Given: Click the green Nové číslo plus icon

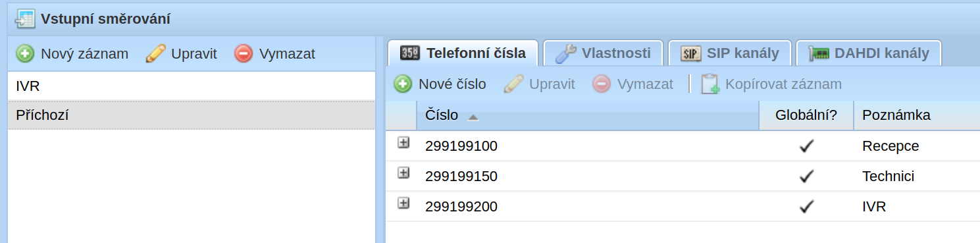Looking at the screenshot, I should pyautogui.click(x=403, y=84).
